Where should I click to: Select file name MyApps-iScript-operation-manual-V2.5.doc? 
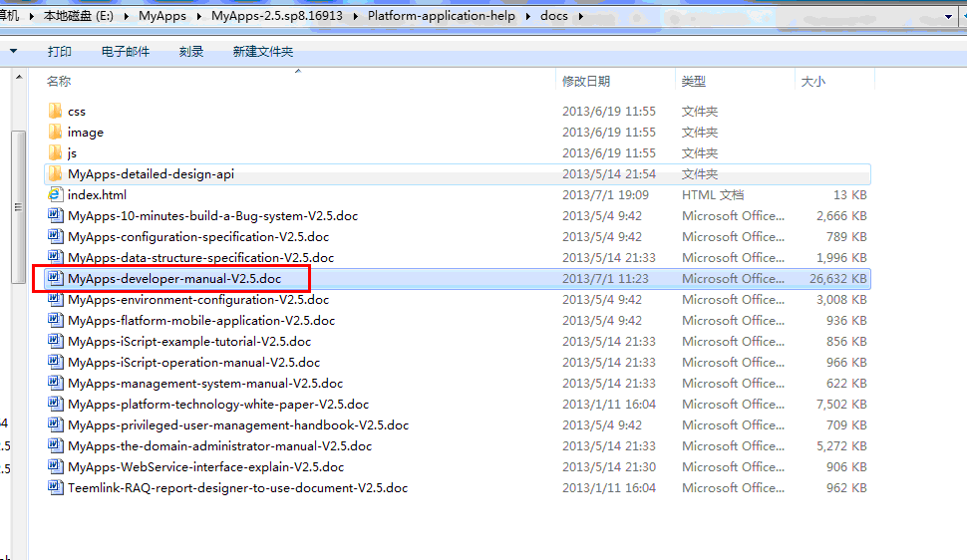194,363
